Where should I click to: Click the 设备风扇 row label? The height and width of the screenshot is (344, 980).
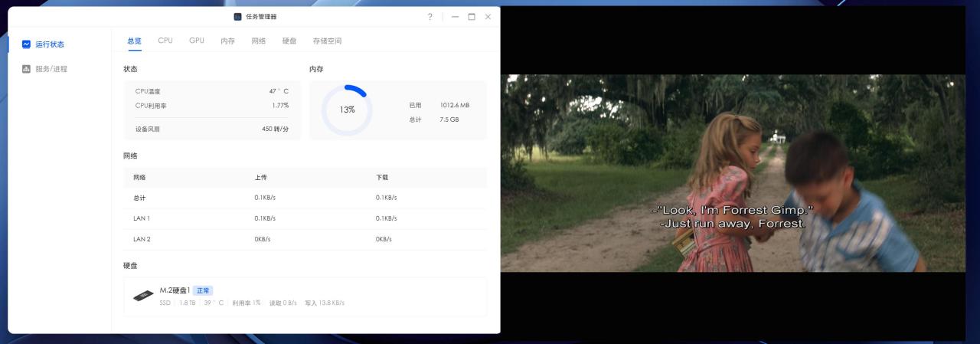[x=148, y=129]
